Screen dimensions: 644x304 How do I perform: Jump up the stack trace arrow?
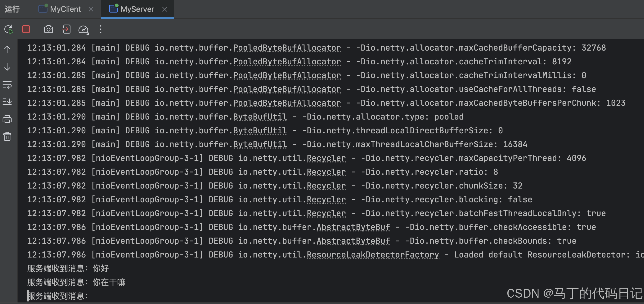coord(7,50)
